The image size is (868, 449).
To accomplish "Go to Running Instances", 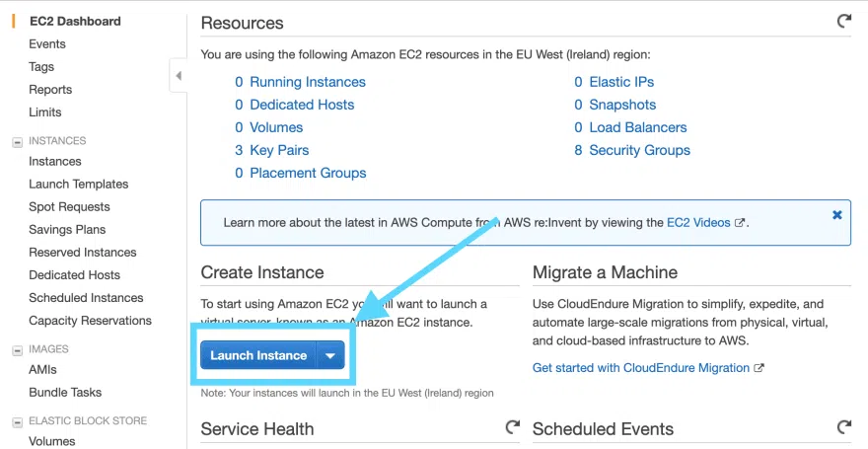I will tap(307, 82).
